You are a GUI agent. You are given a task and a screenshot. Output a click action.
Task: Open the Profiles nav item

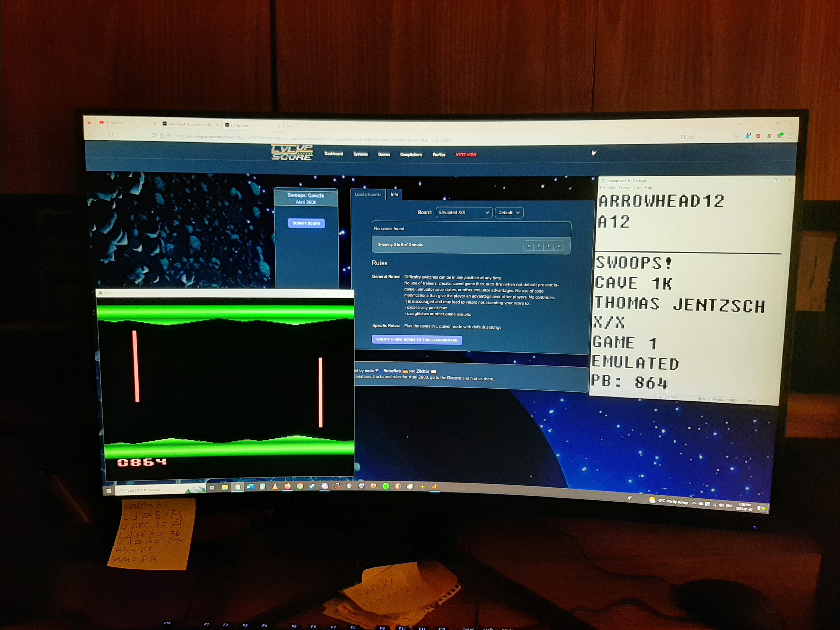click(x=439, y=155)
